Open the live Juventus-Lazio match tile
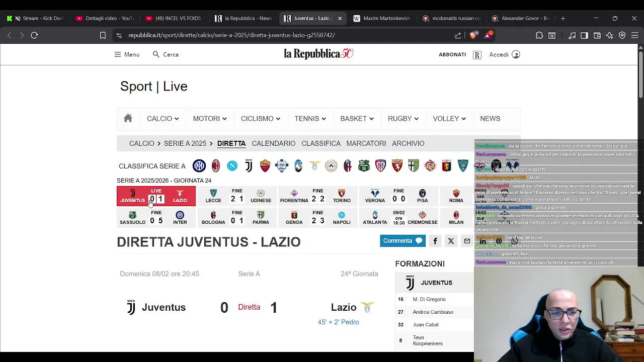644x362 pixels. [156, 196]
